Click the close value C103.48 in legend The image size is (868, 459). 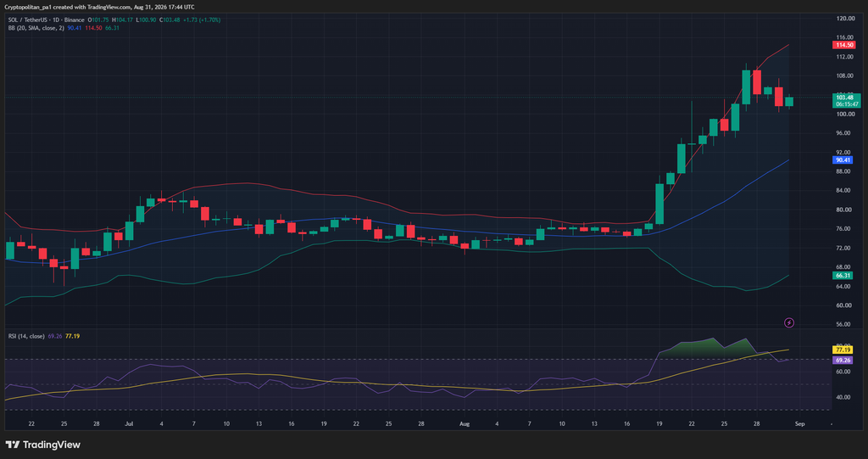click(x=170, y=20)
